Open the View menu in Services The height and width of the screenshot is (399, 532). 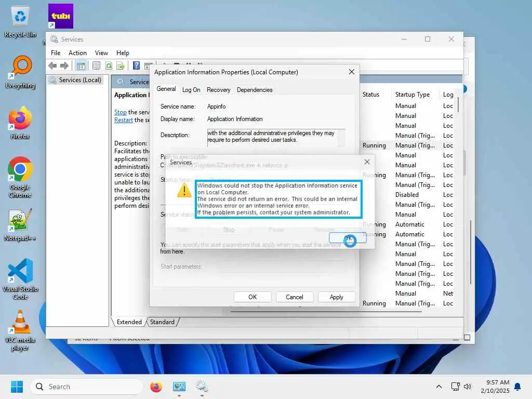coord(101,53)
